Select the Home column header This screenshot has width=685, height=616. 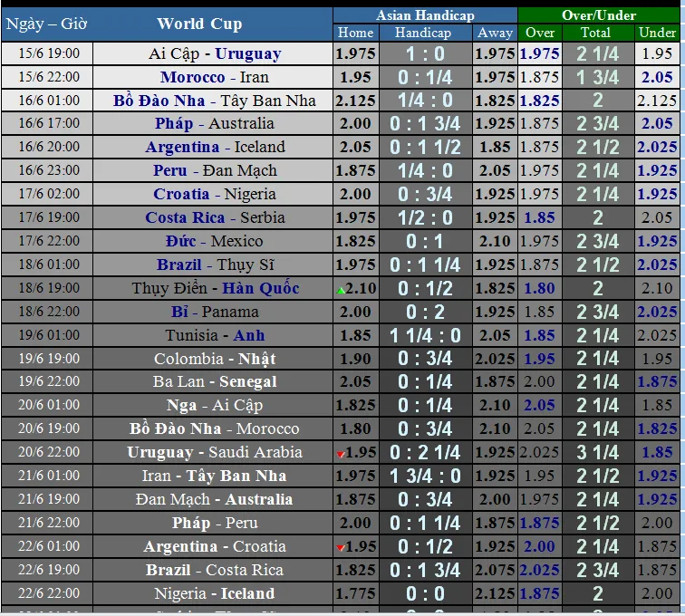coord(355,33)
